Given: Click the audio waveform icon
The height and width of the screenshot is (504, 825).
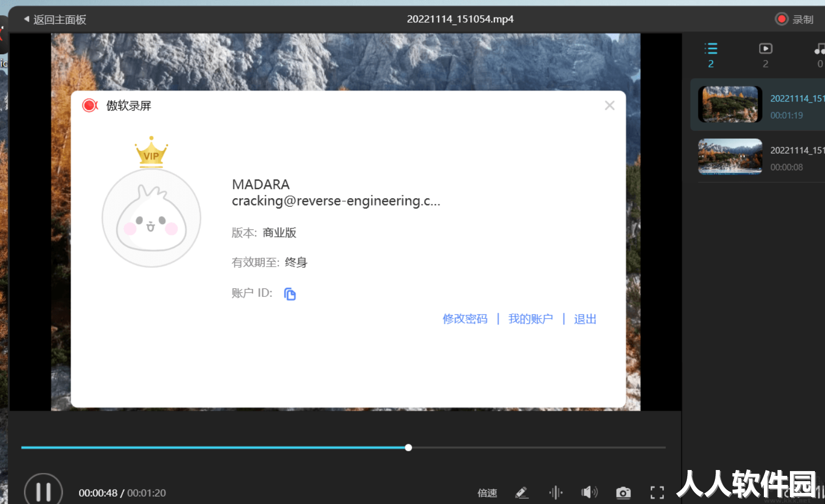Looking at the screenshot, I should (556, 493).
